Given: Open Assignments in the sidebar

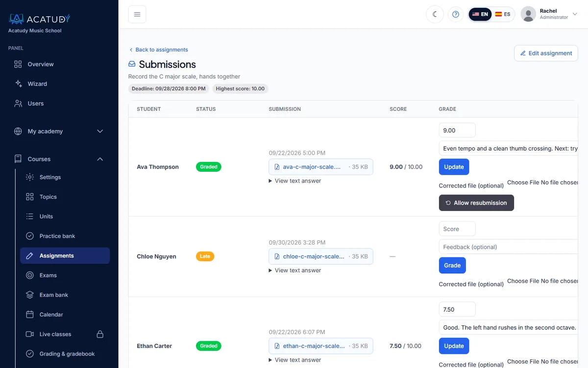Looking at the screenshot, I should point(65,256).
